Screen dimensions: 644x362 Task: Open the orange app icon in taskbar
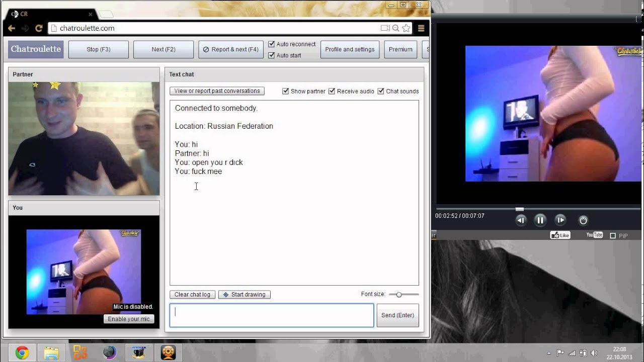tap(80, 353)
